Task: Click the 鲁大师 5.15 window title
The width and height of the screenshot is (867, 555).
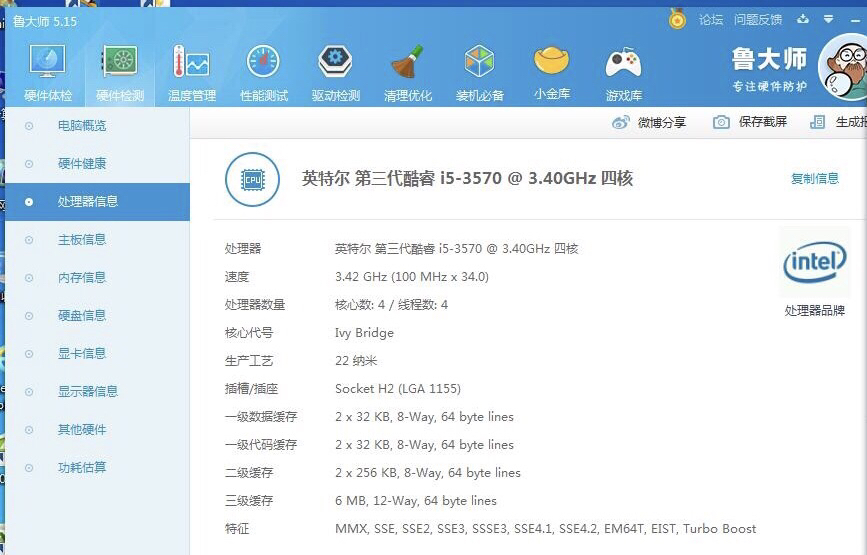Action: pos(45,22)
